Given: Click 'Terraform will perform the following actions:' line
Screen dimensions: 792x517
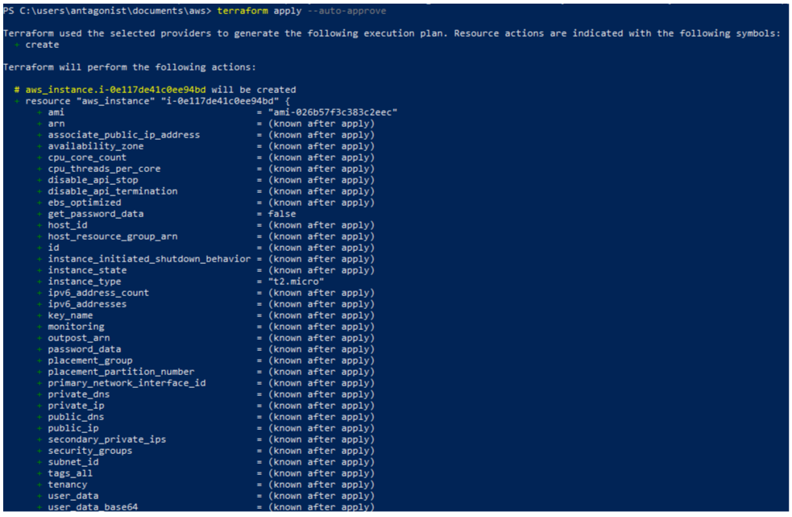Looking at the screenshot, I should tap(129, 67).
